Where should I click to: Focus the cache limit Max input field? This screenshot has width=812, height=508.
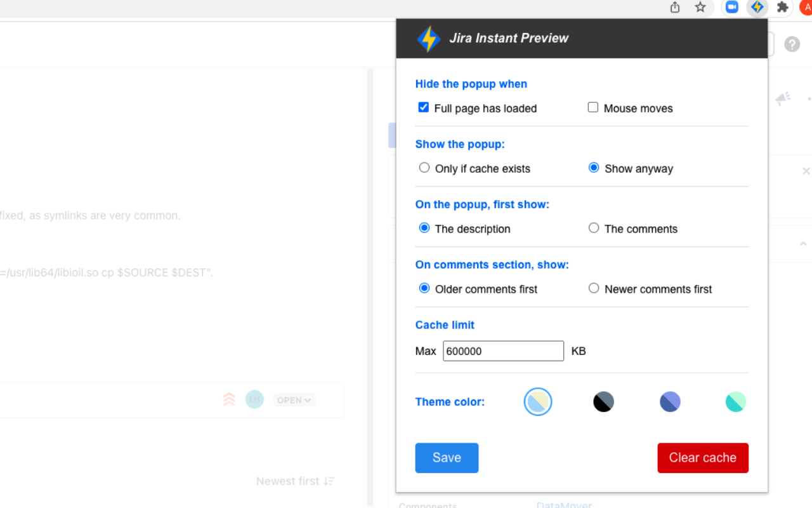pyautogui.click(x=503, y=351)
